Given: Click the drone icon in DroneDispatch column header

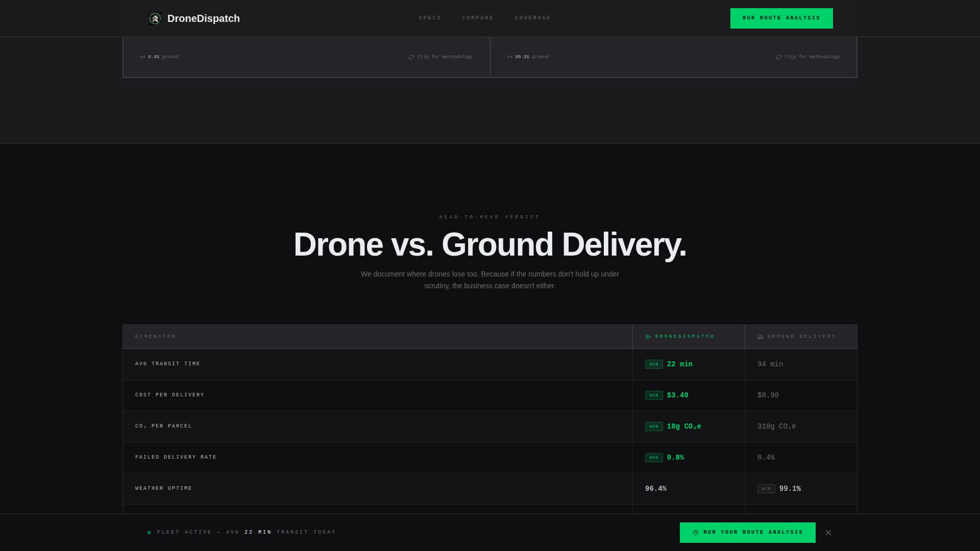Looking at the screenshot, I should (x=648, y=337).
